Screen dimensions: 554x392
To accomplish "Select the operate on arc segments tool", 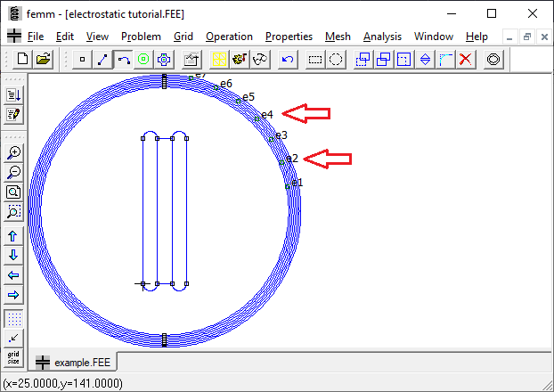I will point(124,60).
